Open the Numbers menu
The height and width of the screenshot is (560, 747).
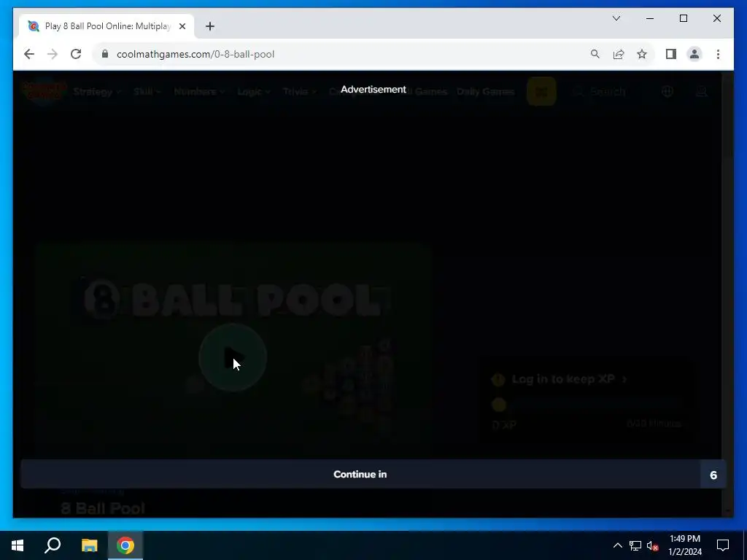point(199,91)
